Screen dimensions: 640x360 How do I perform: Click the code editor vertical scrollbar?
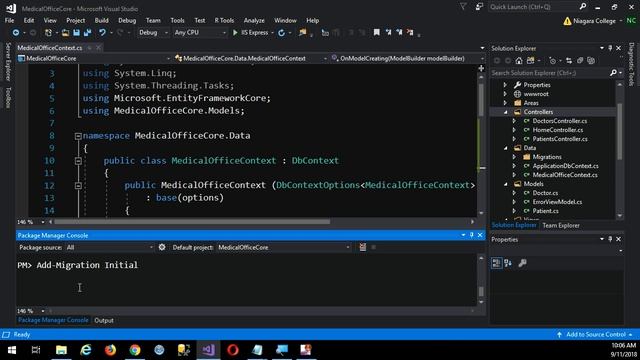point(481,100)
